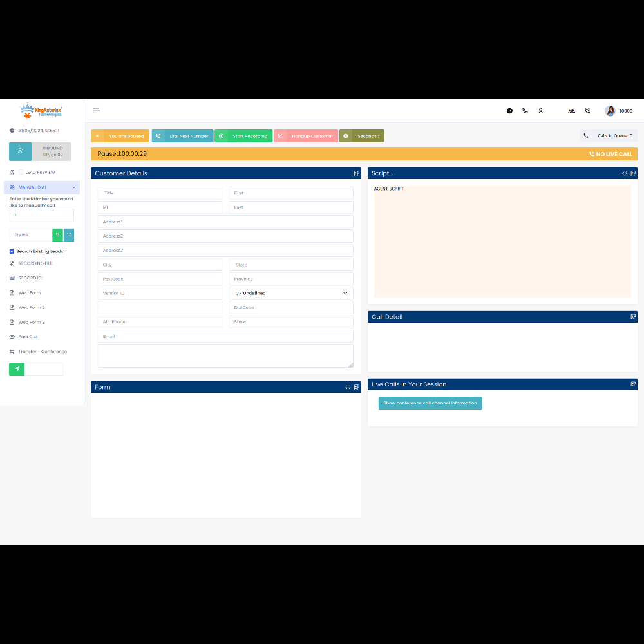644x644 pixels.
Task: Select Transfer - Conference in the sidebar
Action: click(x=43, y=352)
